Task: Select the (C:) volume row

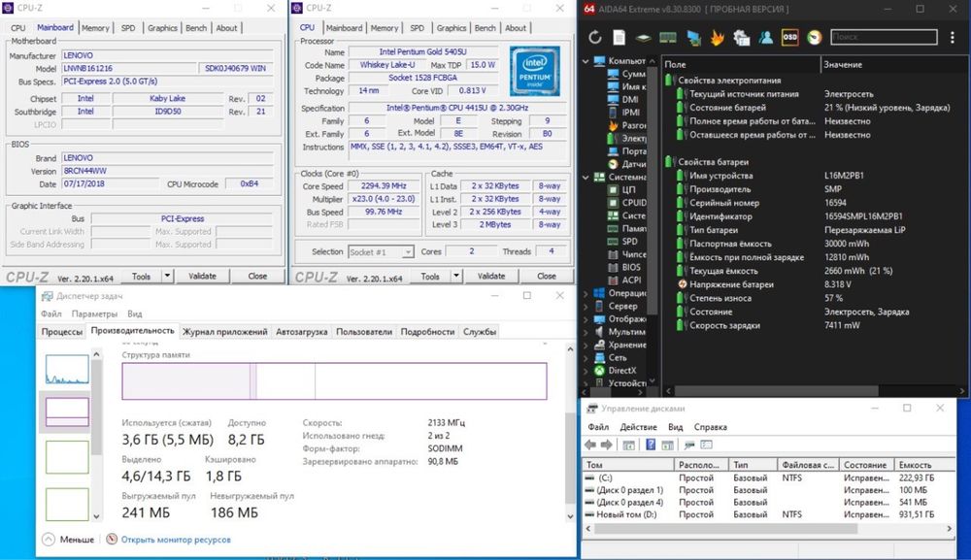Action: pyautogui.click(x=768, y=478)
